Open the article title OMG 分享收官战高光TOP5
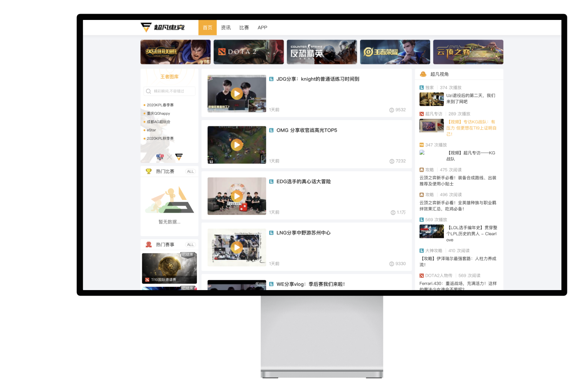 coord(307,130)
